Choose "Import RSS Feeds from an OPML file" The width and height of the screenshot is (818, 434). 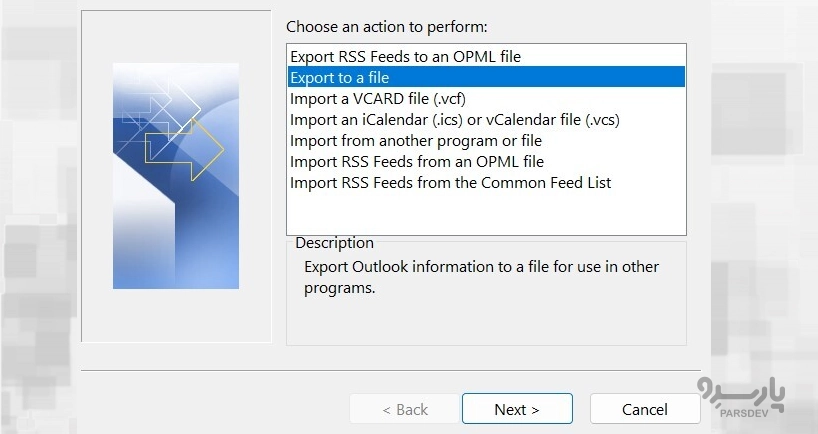click(417, 162)
